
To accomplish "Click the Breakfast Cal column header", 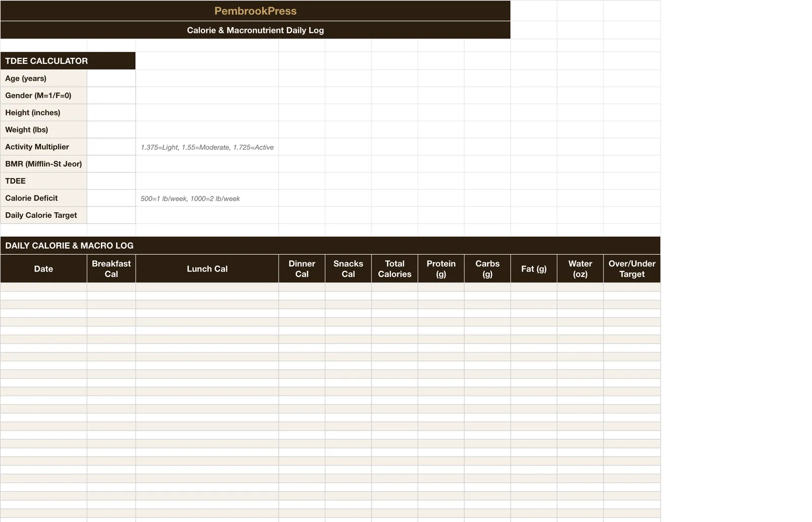I will click(111, 269).
